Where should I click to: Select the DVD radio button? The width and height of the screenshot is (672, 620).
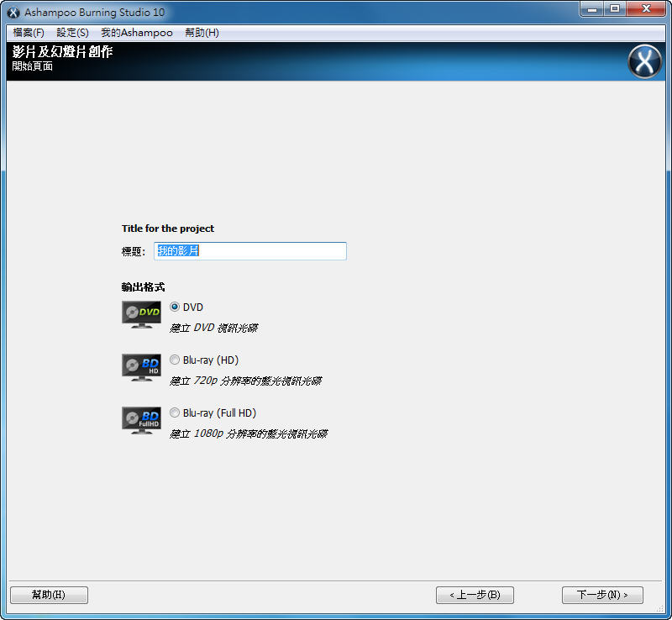click(x=175, y=307)
